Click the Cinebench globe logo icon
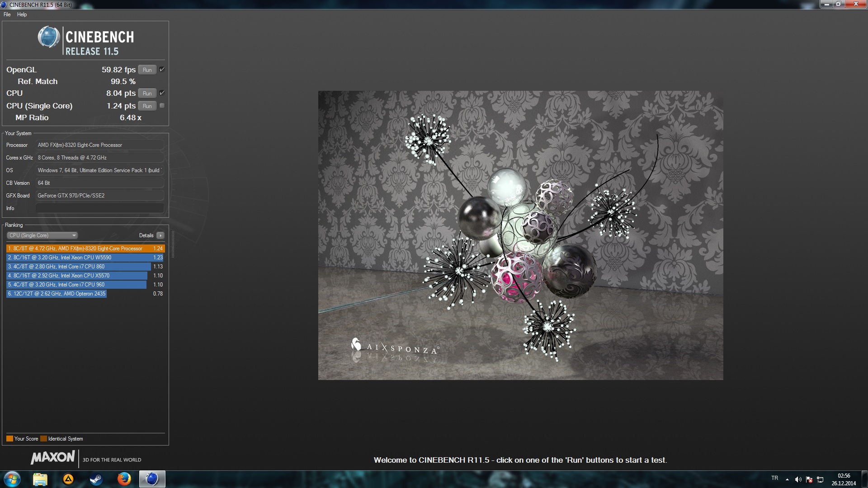The height and width of the screenshot is (488, 868). coord(48,37)
